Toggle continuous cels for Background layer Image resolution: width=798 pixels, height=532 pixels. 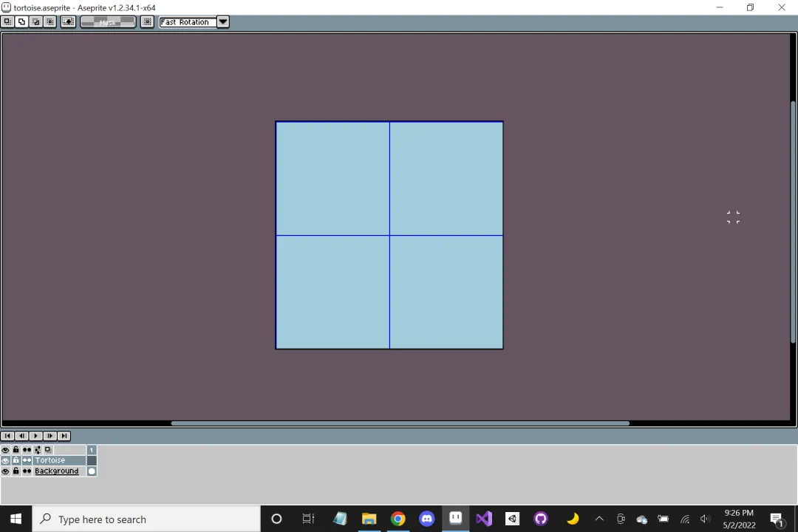[27, 471]
